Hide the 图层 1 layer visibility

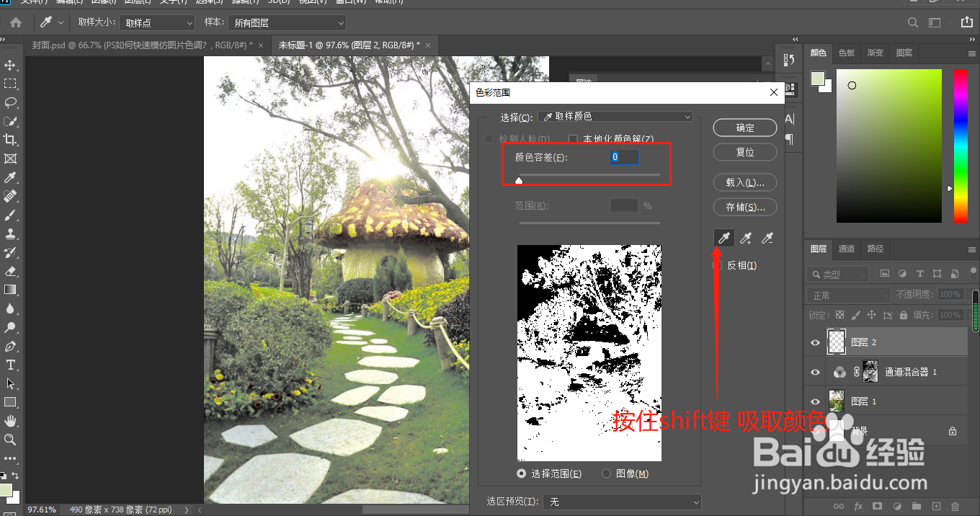tap(815, 401)
